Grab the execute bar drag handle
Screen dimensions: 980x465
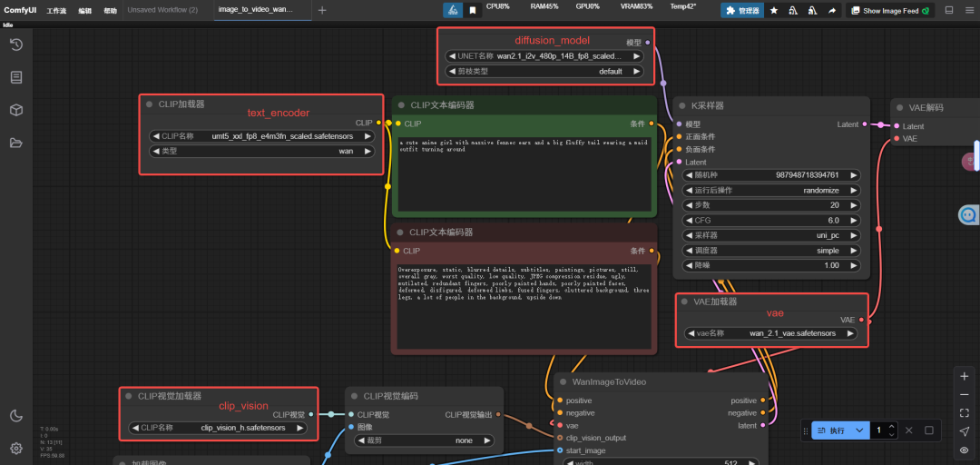tap(806, 430)
